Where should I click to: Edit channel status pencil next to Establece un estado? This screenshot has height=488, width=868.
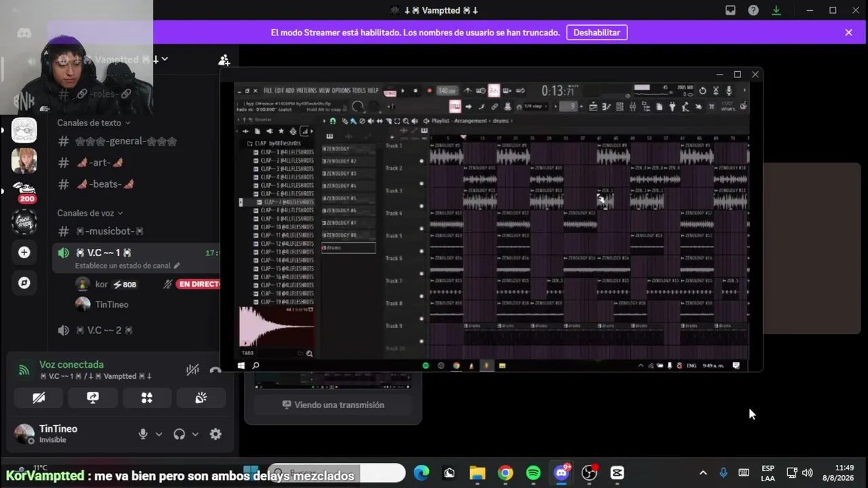pos(177,266)
